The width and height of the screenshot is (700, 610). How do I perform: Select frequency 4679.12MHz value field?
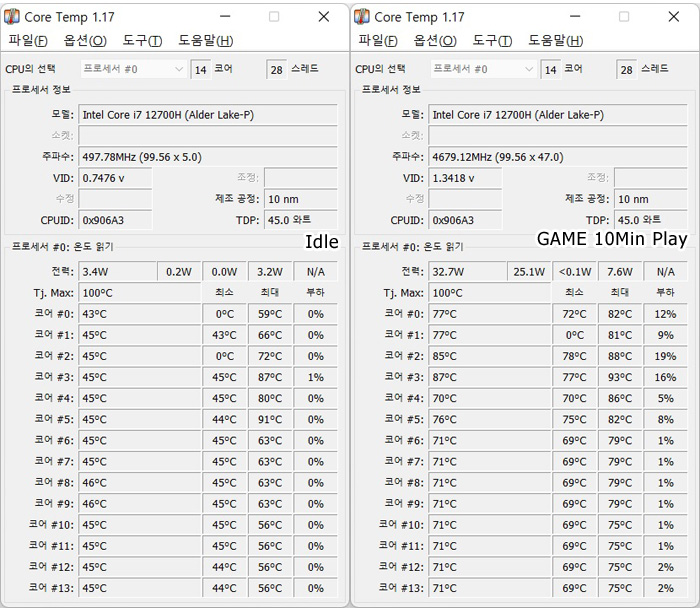pyautogui.click(x=558, y=157)
